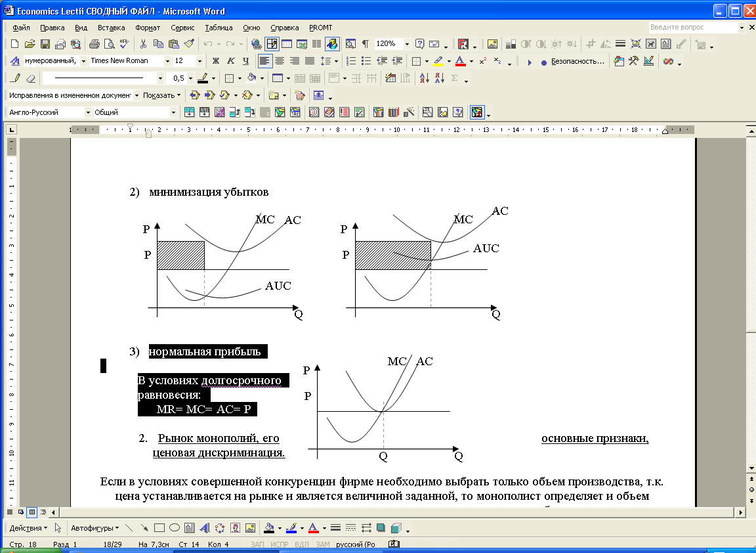Run spelling and grammar check
The image size is (756, 553).
coord(125,45)
